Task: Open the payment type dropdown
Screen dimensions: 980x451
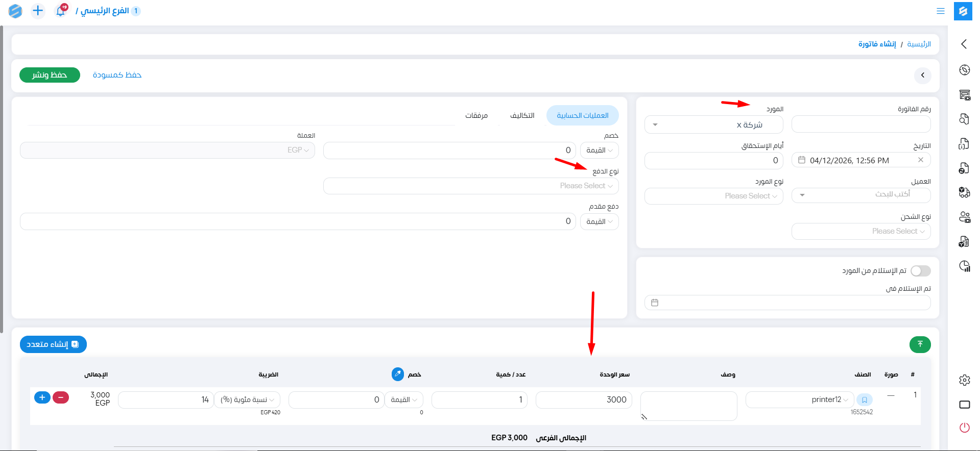Action: click(470, 186)
